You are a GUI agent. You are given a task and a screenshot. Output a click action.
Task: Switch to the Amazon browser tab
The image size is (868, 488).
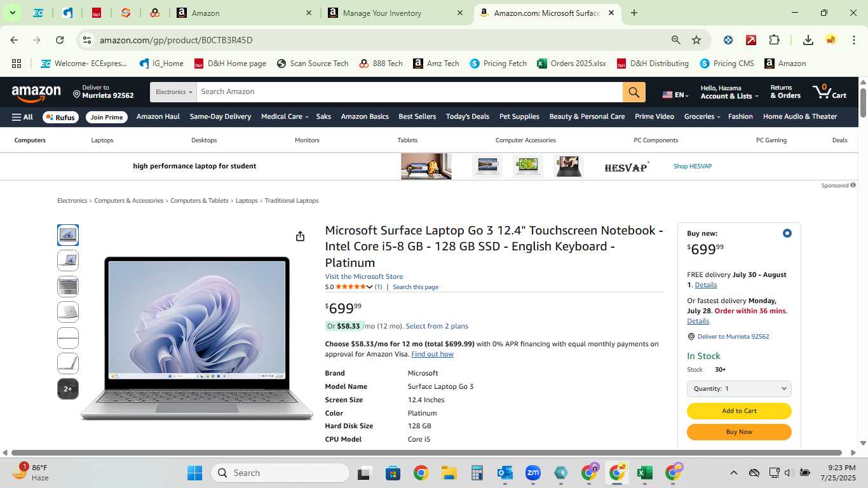click(245, 13)
